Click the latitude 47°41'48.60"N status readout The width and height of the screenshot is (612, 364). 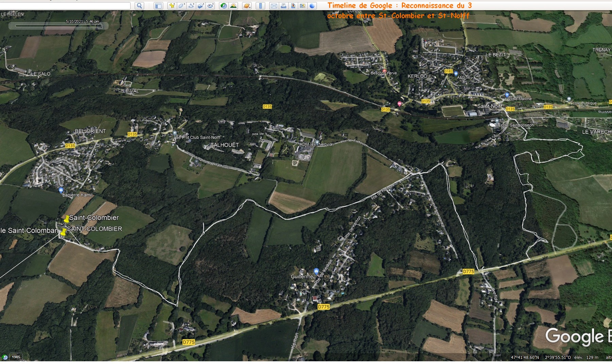pyautogui.click(x=525, y=357)
